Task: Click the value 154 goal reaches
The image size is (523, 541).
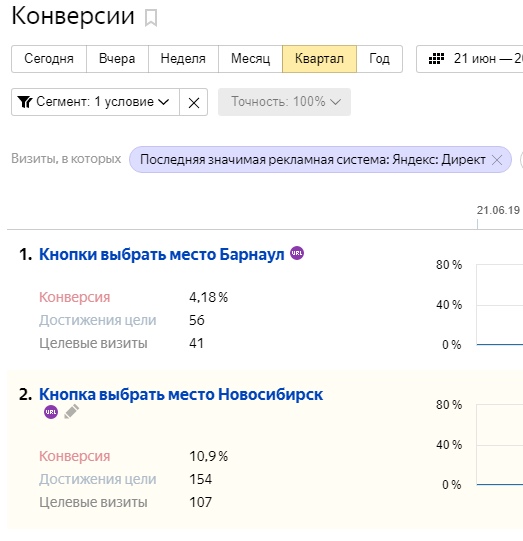Action: [x=200, y=479]
